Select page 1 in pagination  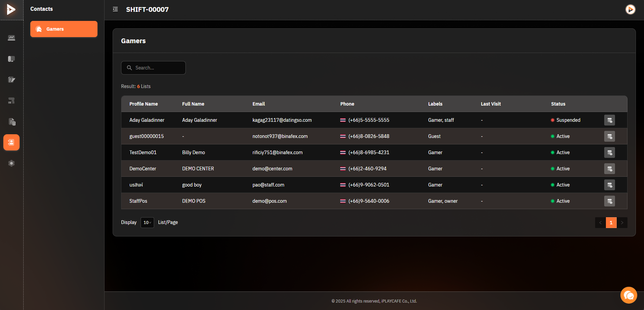pos(611,223)
